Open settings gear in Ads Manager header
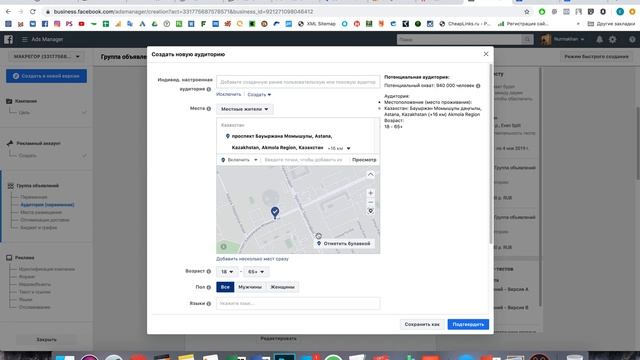The height and width of the screenshot is (360, 640). coord(612,40)
